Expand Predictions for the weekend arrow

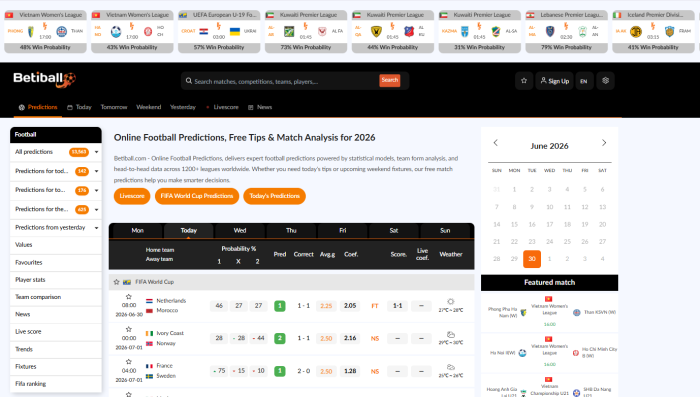96,210
